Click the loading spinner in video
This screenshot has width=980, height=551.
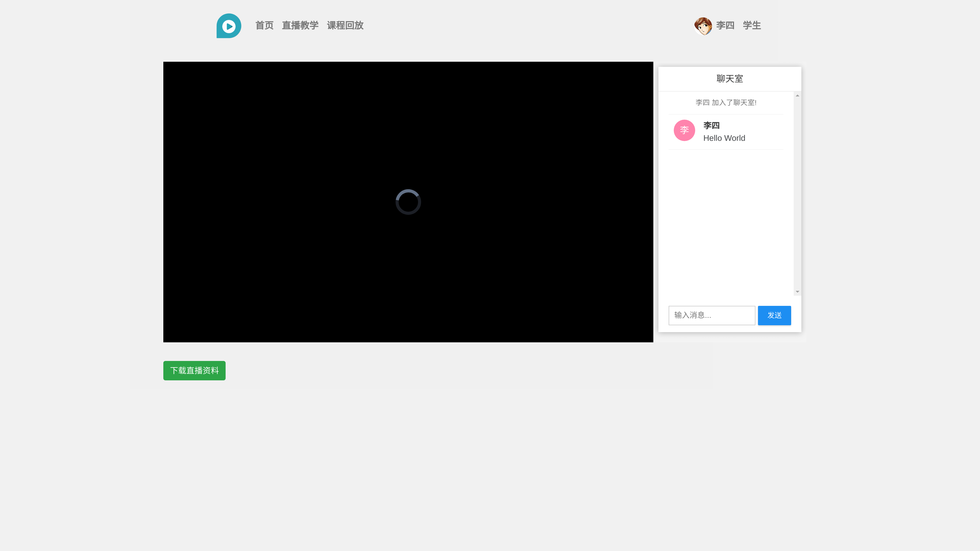pos(408,202)
